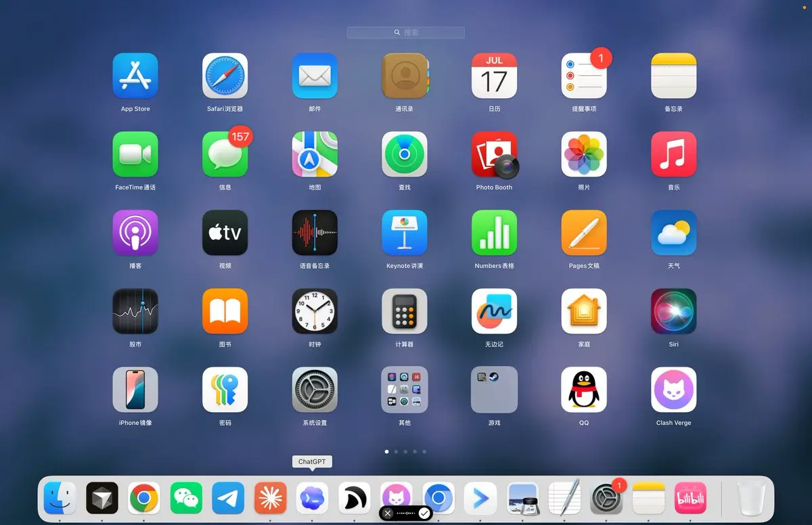
Task: Launch 图书 Books app
Action: [225, 311]
